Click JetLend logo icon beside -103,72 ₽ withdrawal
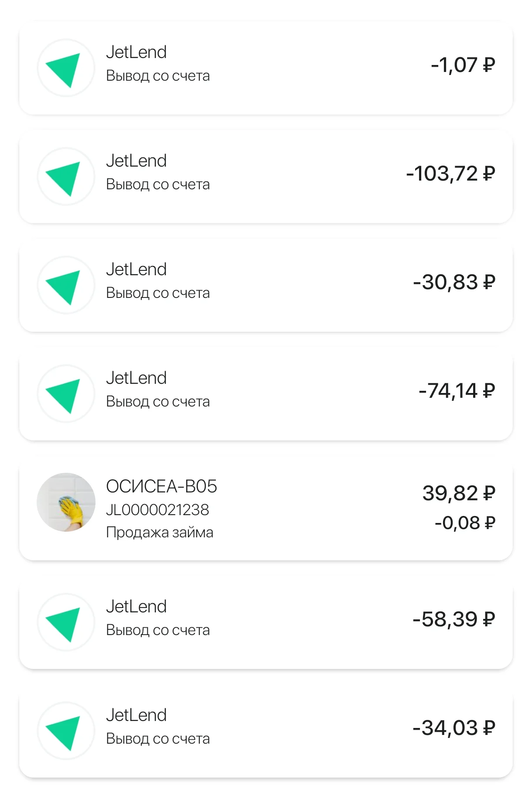 [x=66, y=177]
